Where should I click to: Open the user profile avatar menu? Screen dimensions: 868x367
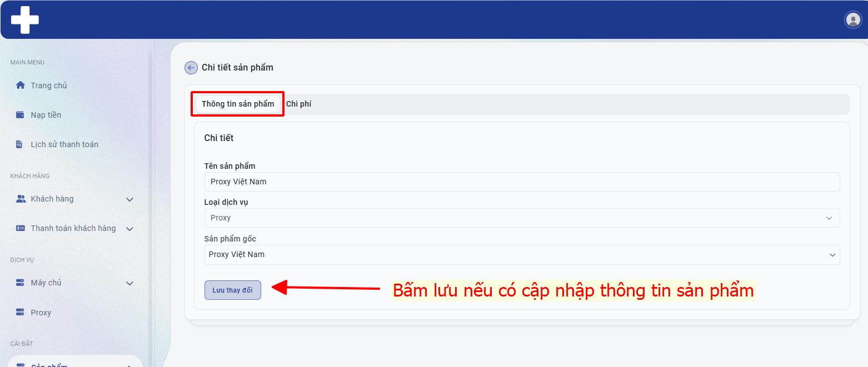pyautogui.click(x=852, y=20)
